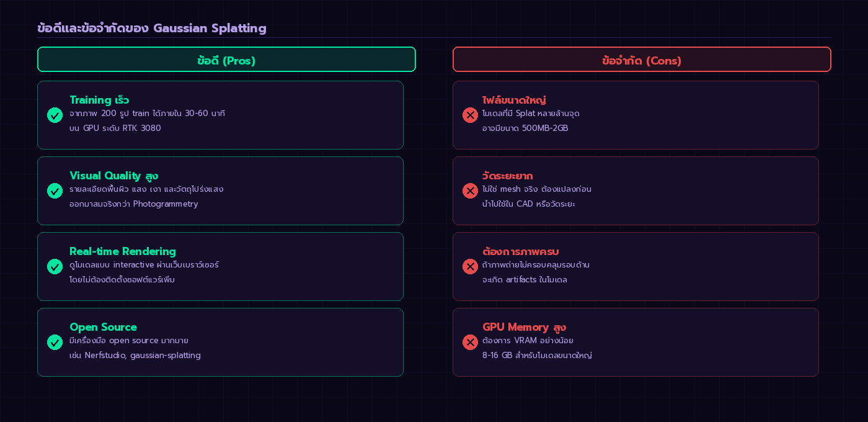Click the red X icon beside ไฟล์ขนาดใหญ่

click(470, 115)
